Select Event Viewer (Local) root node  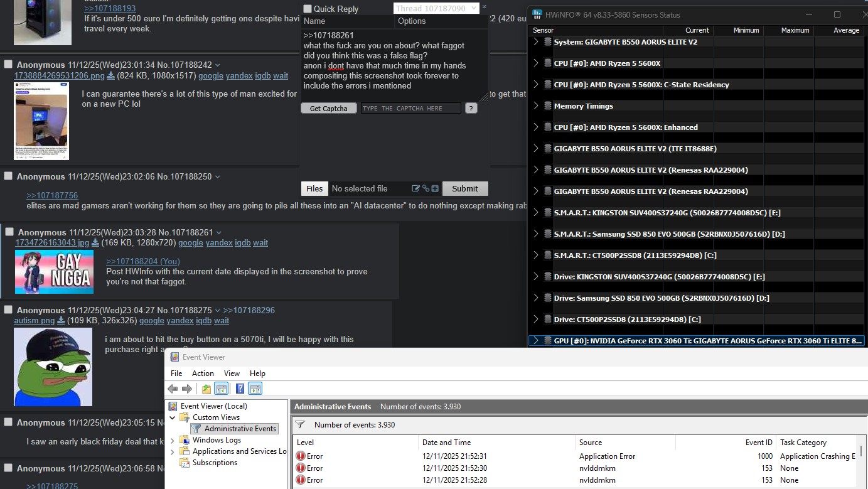(x=214, y=406)
